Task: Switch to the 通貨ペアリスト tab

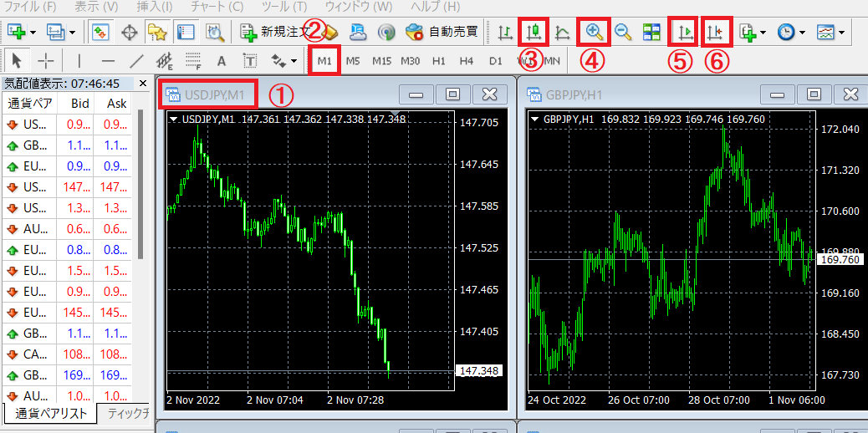Action: pyautogui.click(x=48, y=414)
